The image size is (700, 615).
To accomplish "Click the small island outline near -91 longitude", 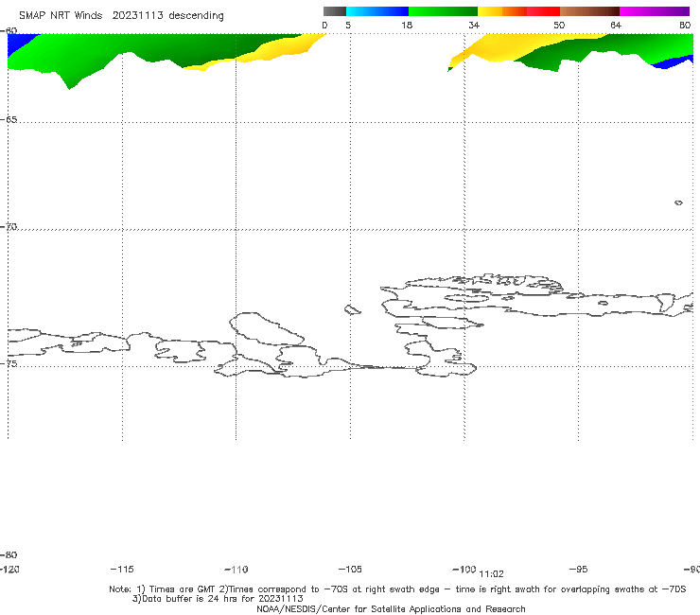I will coord(678,202).
